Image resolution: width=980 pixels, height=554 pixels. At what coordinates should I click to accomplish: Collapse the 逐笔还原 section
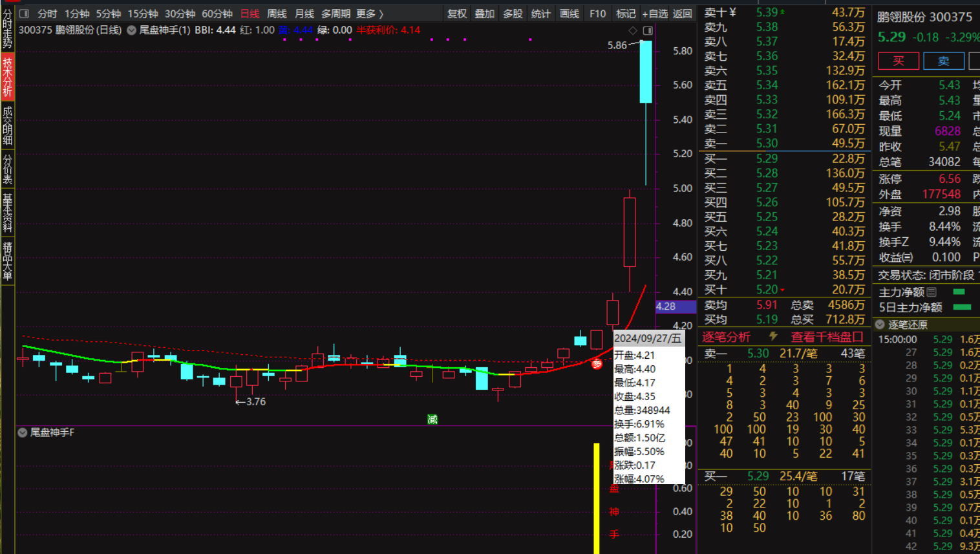tap(880, 325)
